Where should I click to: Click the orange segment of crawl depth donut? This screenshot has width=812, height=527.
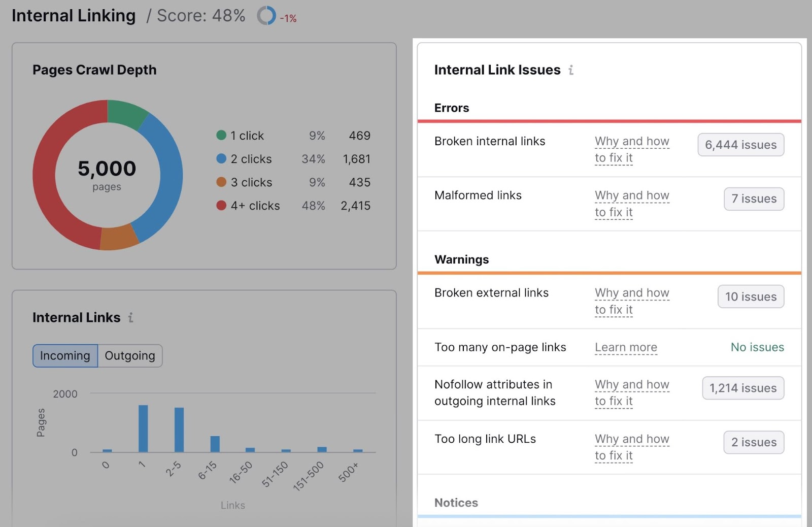[119, 238]
